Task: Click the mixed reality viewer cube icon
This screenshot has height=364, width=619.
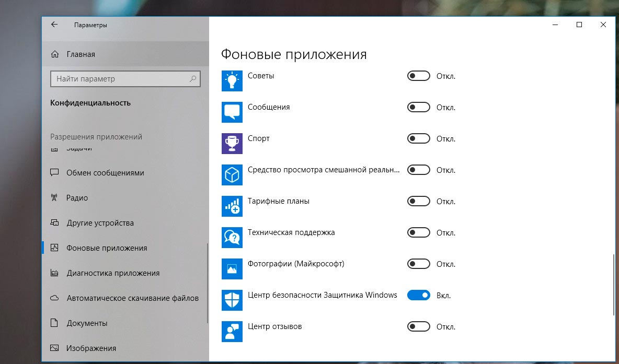Action: pos(232,174)
